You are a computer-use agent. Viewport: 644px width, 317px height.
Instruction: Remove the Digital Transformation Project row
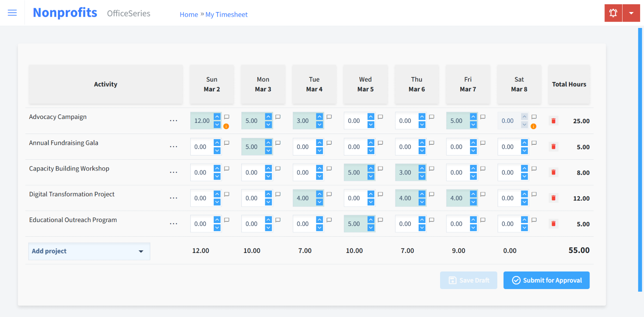tap(553, 198)
